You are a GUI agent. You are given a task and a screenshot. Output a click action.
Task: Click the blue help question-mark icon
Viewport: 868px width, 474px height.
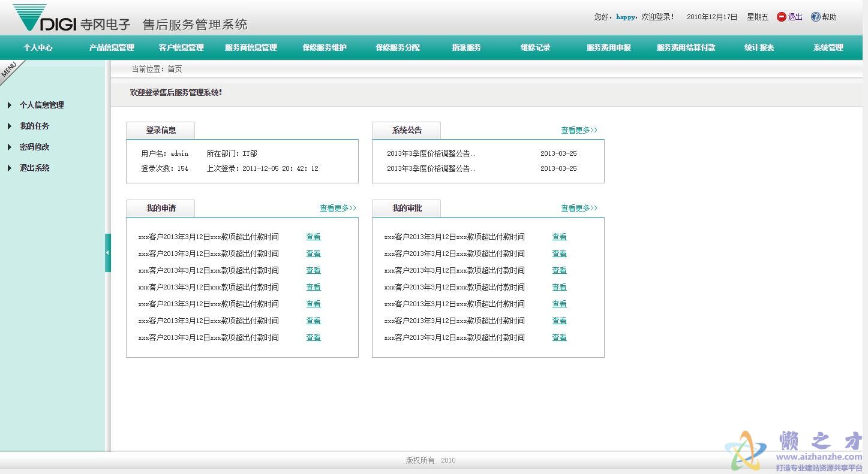[815, 17]
